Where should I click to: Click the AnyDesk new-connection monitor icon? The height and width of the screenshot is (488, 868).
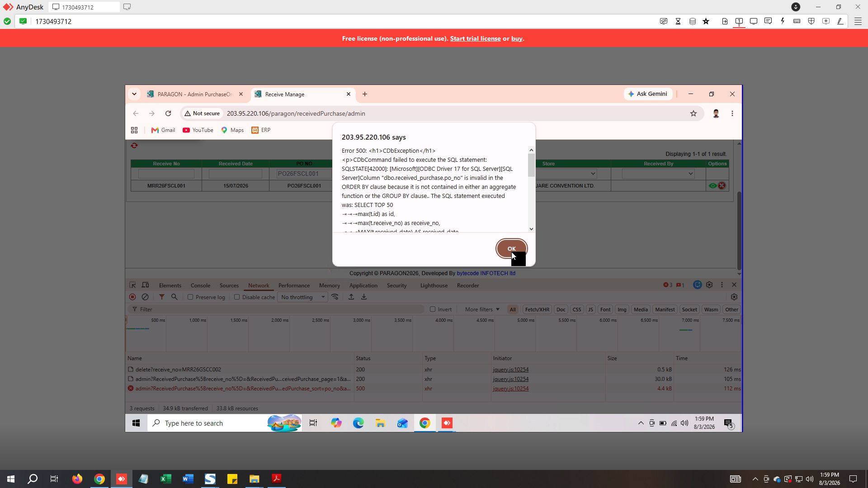pyautogui.click(x=127, y=7)
